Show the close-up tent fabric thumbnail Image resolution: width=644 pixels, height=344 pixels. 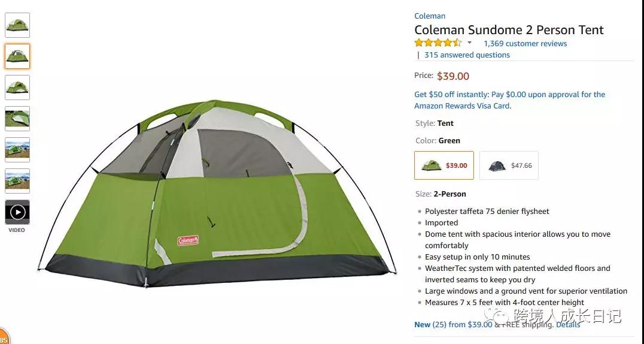[17, 119]
